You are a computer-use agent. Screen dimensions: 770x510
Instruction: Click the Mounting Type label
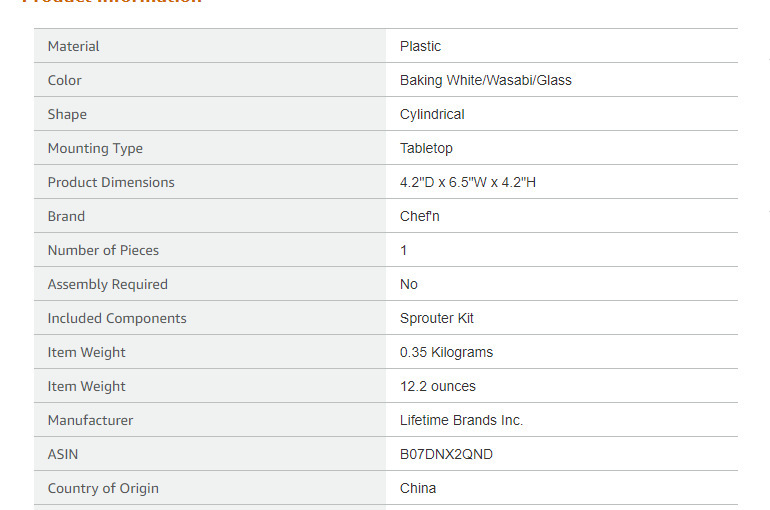click(95, 148)
